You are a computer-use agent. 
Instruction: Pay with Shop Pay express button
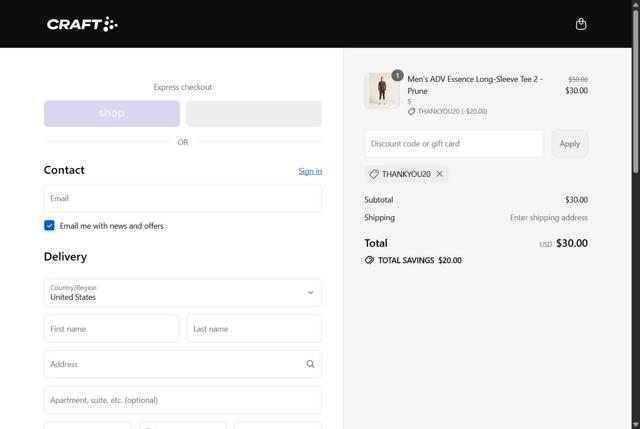111,113
